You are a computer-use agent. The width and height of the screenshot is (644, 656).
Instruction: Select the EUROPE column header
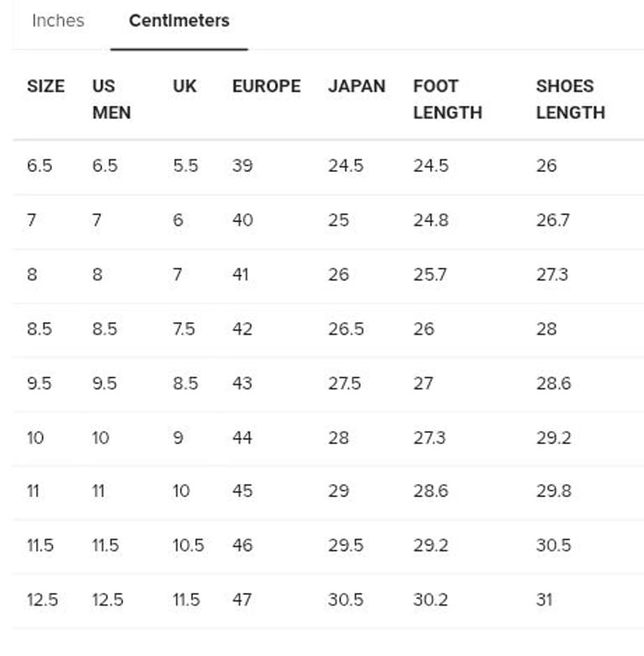point(266,86)
